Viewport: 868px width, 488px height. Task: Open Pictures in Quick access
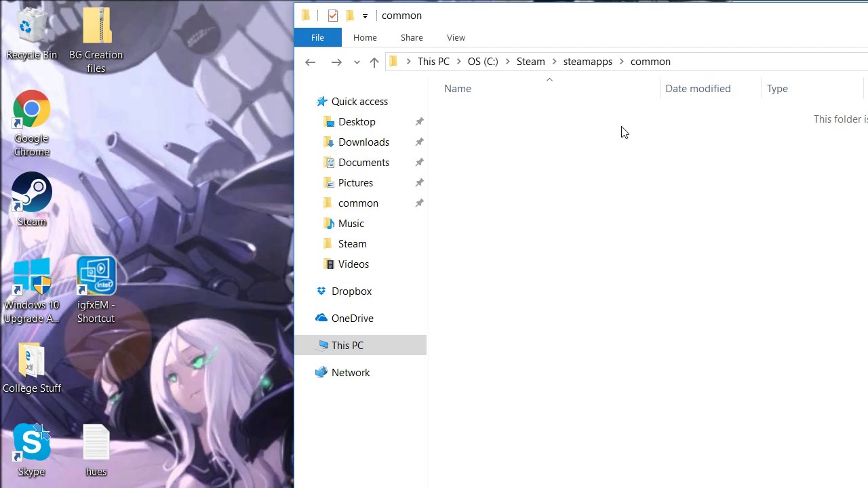click(355, 182)
